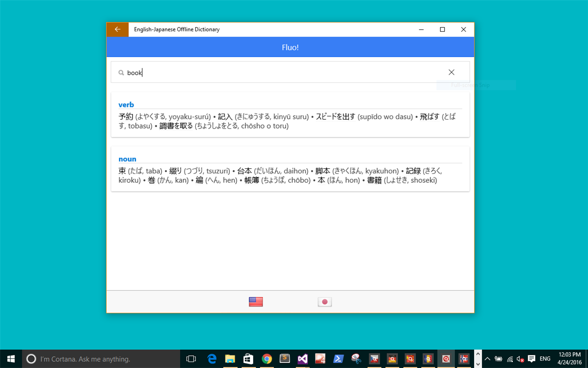Open the German flag dictionary from taskbar

392,359
